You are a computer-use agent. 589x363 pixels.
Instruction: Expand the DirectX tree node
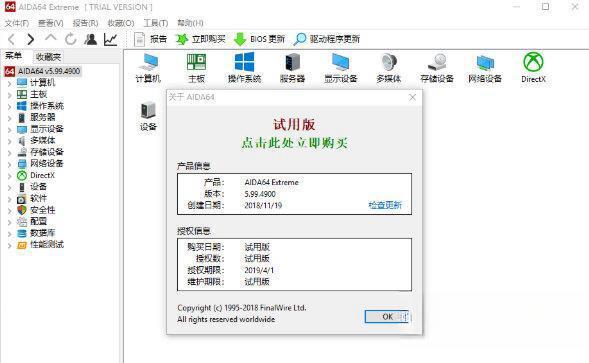[x=9, y=176]
